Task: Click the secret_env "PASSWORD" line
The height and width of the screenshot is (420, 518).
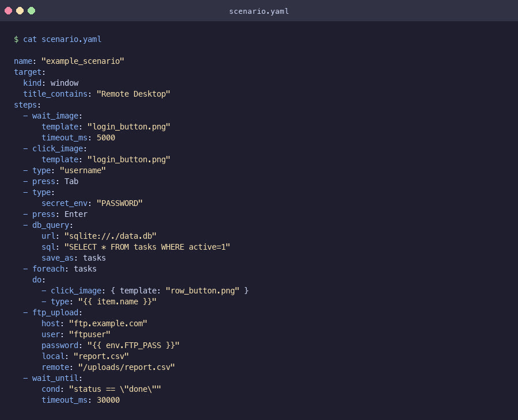Action: click(x=92, y=203)
